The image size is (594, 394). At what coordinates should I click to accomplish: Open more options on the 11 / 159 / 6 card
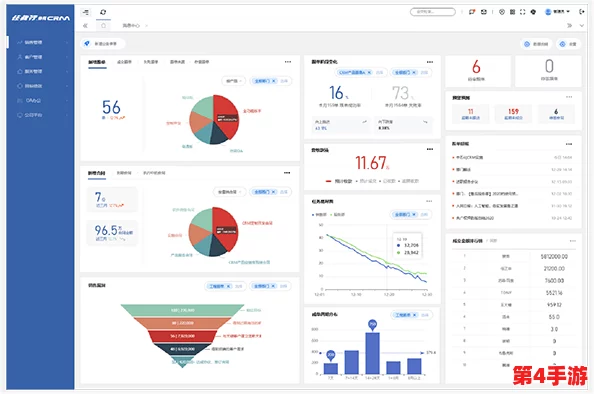569,97
